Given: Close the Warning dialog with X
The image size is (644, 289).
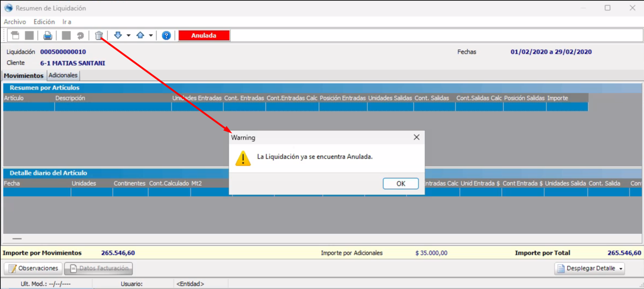Looking at the screenshot, I should click(x=416, y=137).
